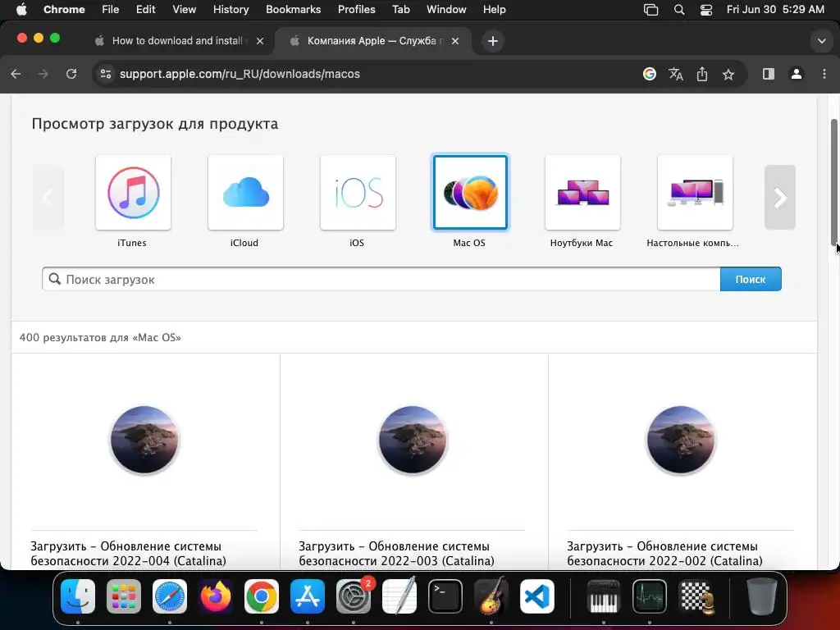Launch Safari from the Dock
Image resolution: width=840 pixels, height=630 pixels.
170,596
